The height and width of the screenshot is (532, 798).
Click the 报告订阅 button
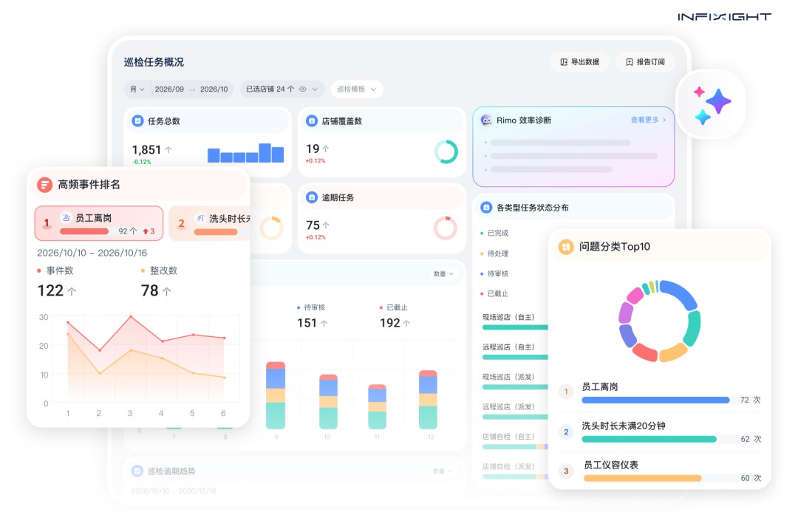tap(645, 61)
